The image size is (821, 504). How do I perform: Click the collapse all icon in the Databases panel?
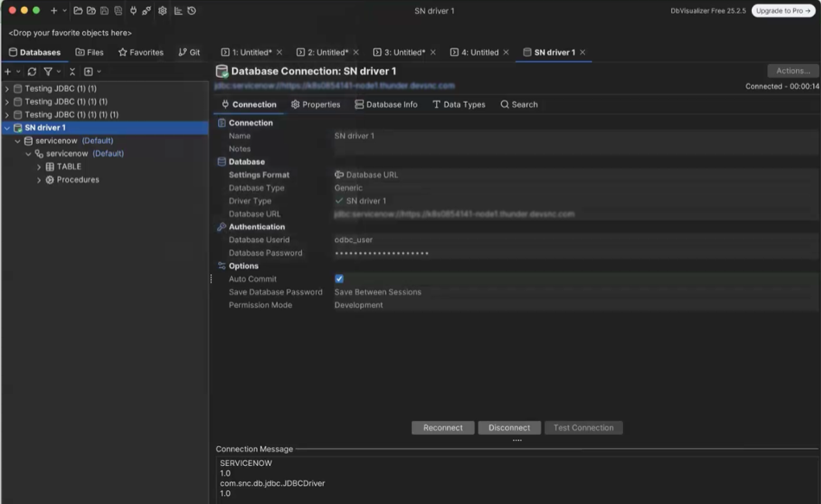(73, 71)
